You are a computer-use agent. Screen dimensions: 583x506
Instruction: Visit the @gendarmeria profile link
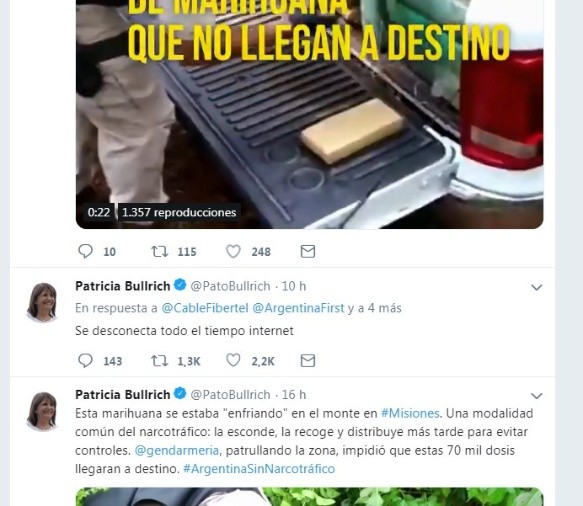click(x=177, y=450)
